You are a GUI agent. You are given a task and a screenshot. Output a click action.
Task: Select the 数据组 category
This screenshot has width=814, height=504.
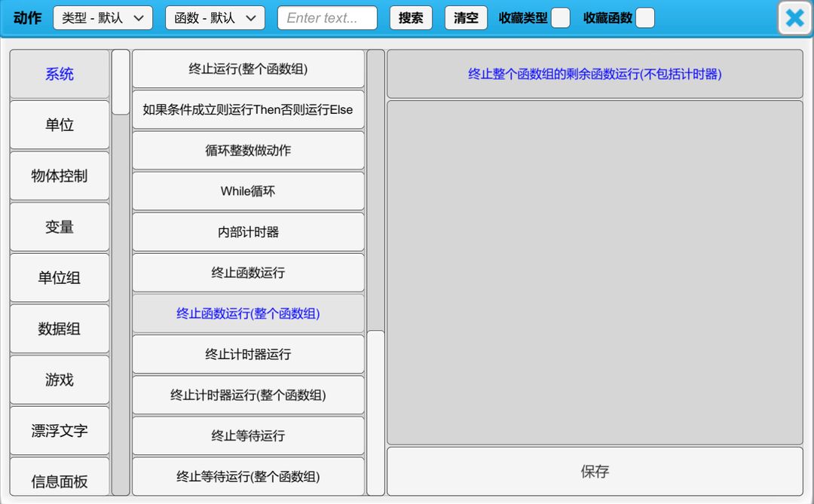point(60,328)
